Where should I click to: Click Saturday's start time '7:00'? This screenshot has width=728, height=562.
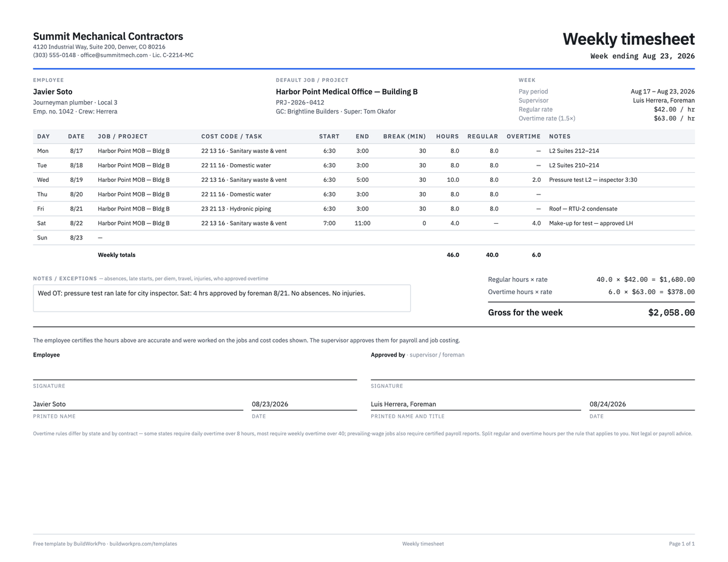(329, 224)
